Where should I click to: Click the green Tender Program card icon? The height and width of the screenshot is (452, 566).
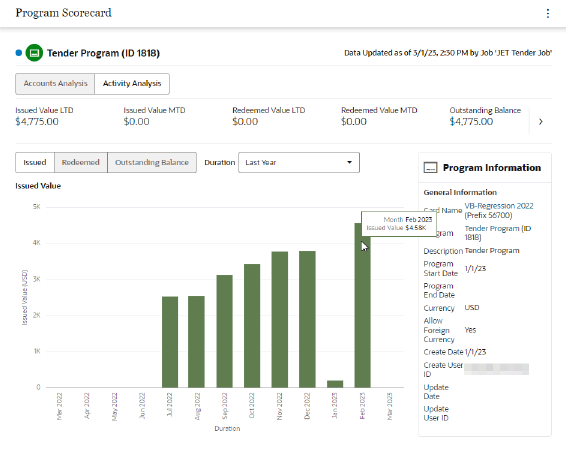click(x=34, y=53)
